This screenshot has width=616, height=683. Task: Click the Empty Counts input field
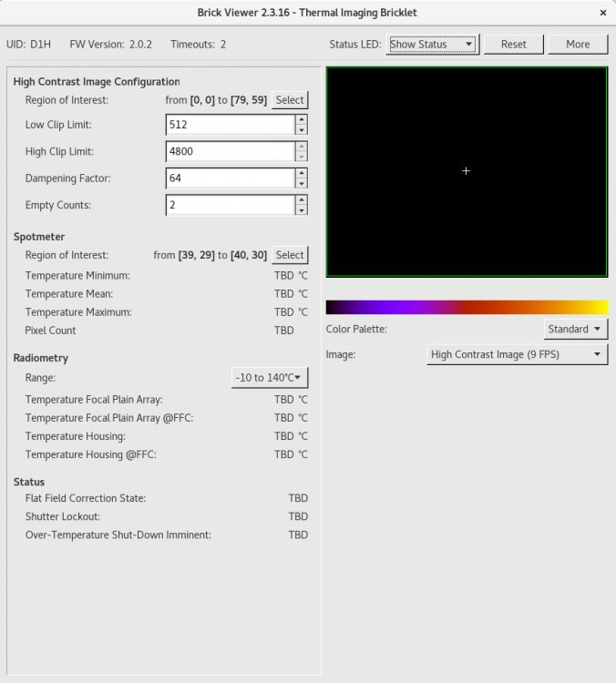click(x=230, y=206)
